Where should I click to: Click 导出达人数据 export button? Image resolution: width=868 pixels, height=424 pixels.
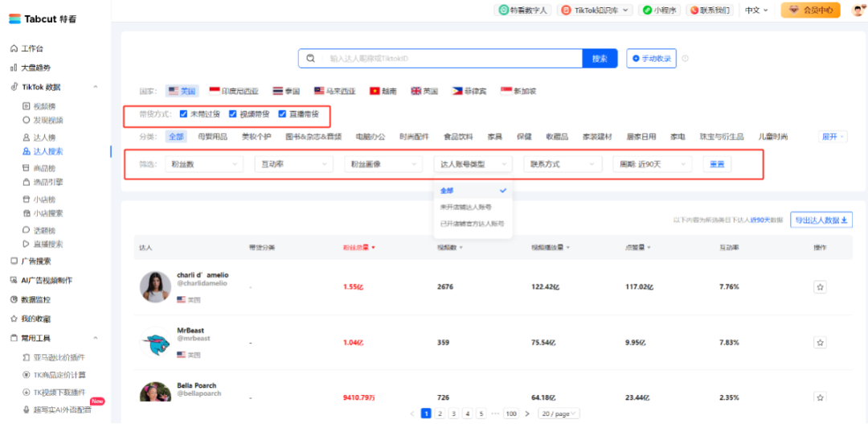point(821,220)
